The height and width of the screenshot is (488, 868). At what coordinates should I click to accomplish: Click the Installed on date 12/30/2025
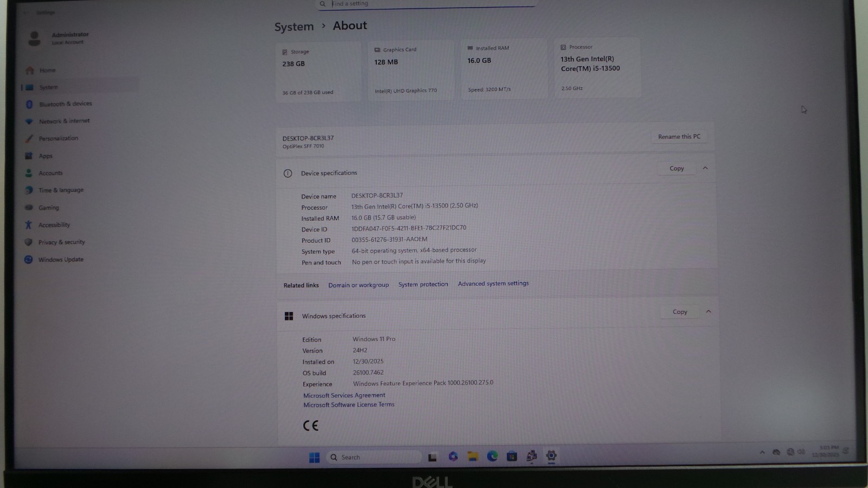(368, 361)
